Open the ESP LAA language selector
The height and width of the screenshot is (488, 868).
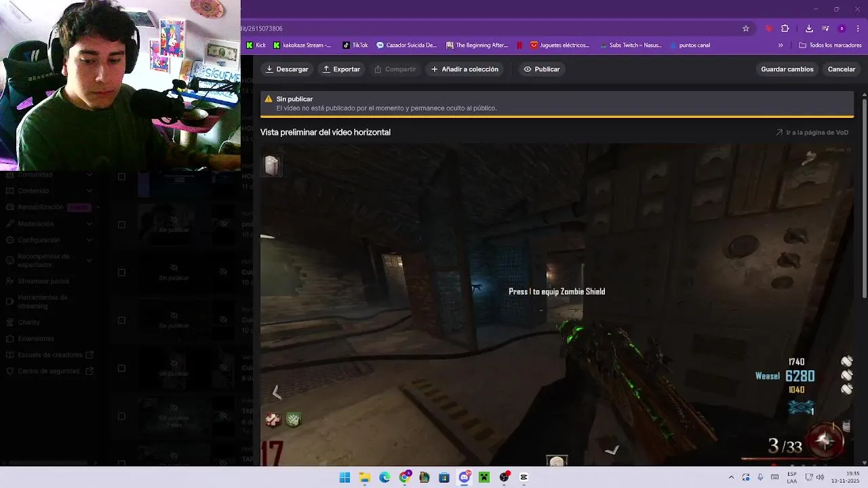click(792, 477)
